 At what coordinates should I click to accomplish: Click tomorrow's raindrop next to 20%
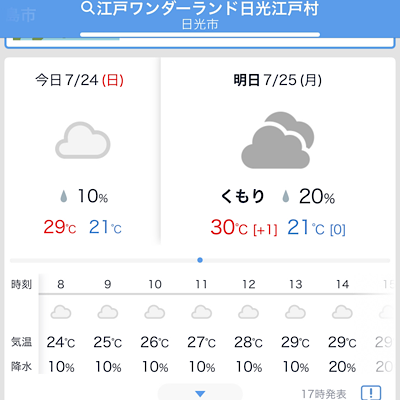(x=285, y=196)
